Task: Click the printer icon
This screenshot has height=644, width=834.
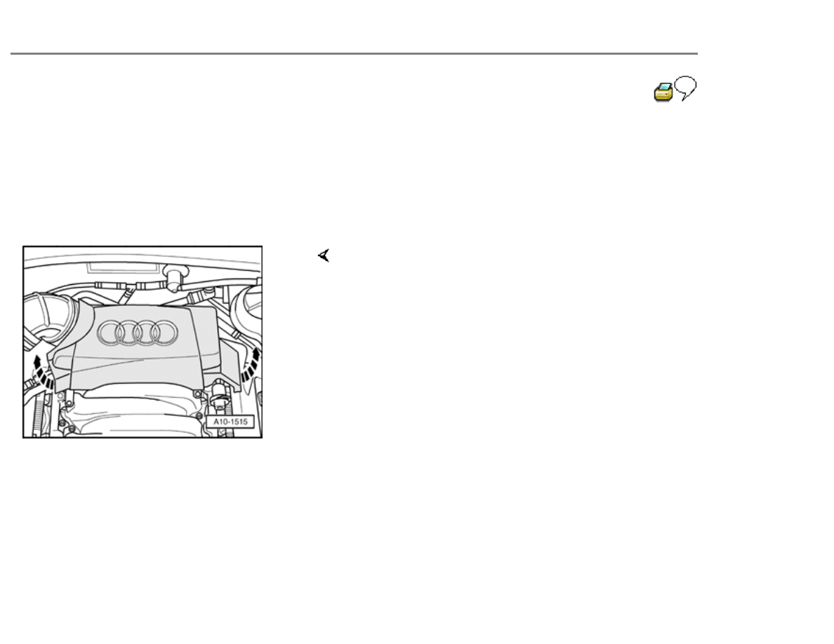Action: [x=663, y=92]
